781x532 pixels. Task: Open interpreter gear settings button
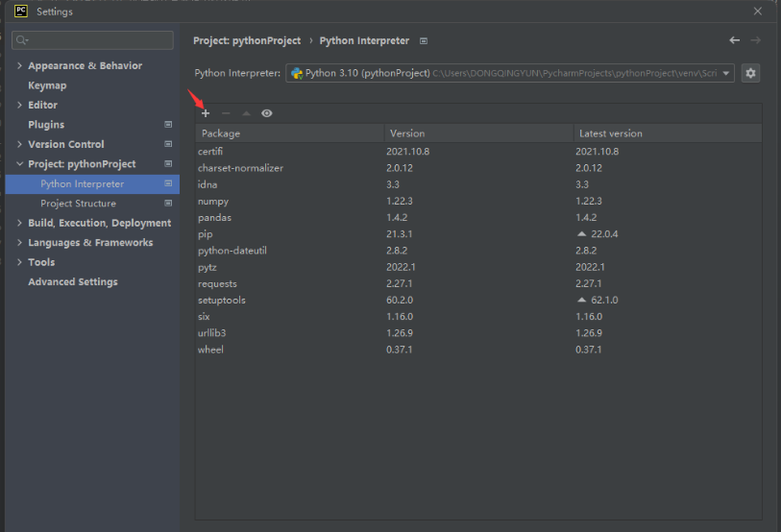coord(750,73)
